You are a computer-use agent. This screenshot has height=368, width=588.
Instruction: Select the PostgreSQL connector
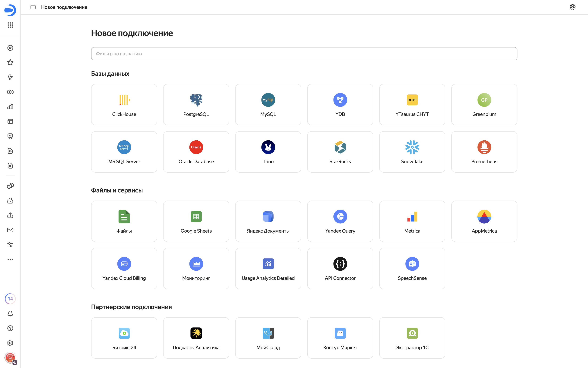(196, 105)
